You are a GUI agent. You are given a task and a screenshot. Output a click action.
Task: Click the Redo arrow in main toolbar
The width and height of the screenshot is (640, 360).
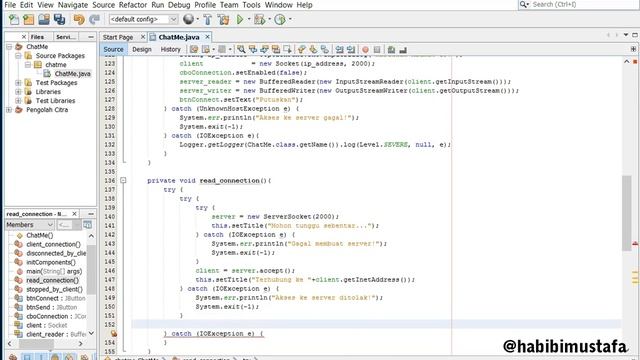[x=94, y=19]
